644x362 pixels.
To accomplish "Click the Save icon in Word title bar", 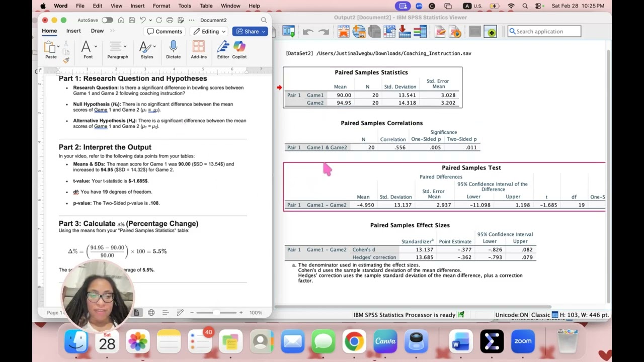I will click(132, 20).
